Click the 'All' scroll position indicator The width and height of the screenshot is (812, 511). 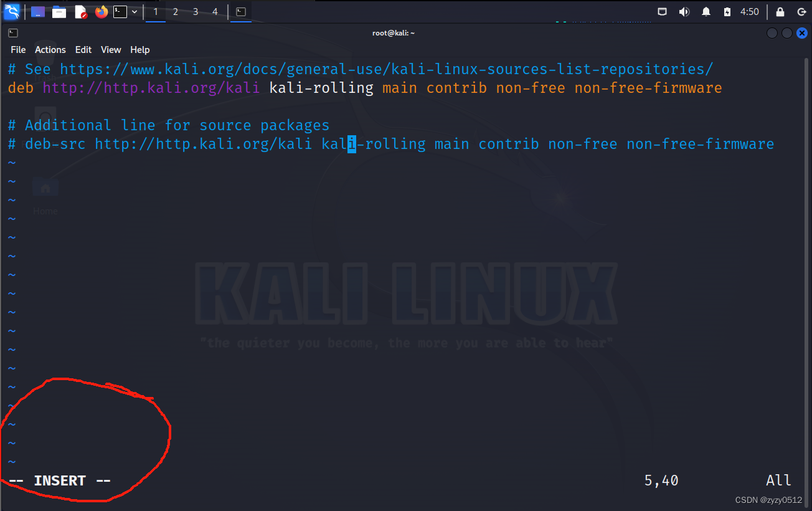(778, 480)
